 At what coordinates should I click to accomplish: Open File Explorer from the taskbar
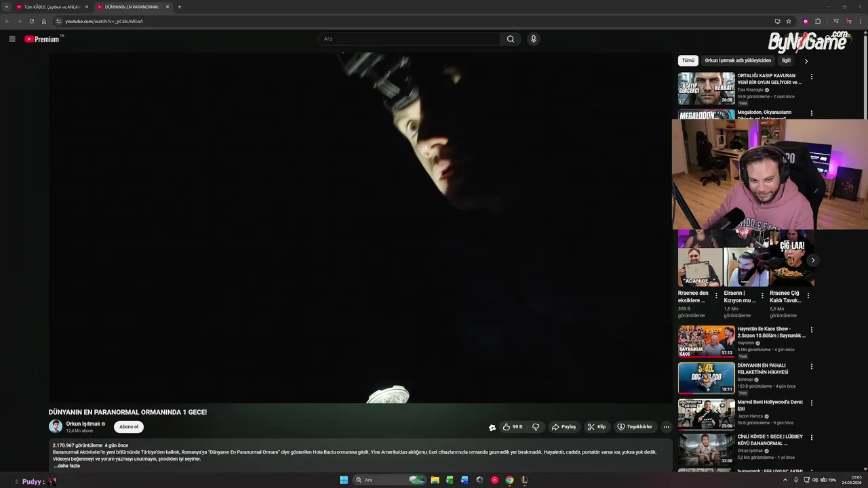coord(435,480)
